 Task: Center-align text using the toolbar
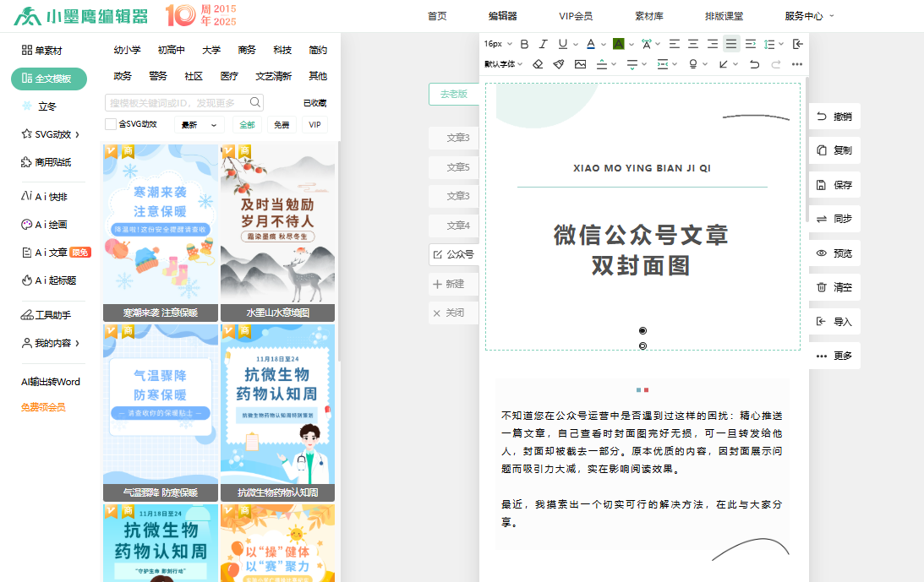tap(693, 44)
